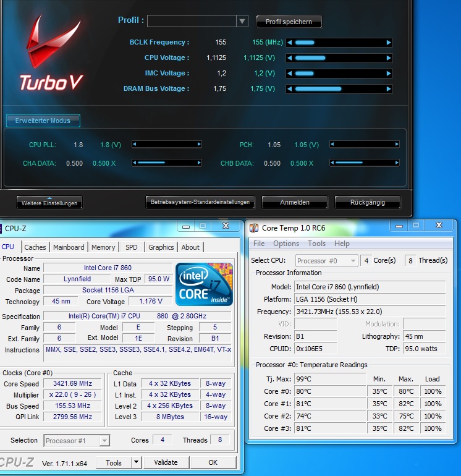461x476 pixels.
Task: Click the CPU Voltage slider bar
Action: coord(339,58)
